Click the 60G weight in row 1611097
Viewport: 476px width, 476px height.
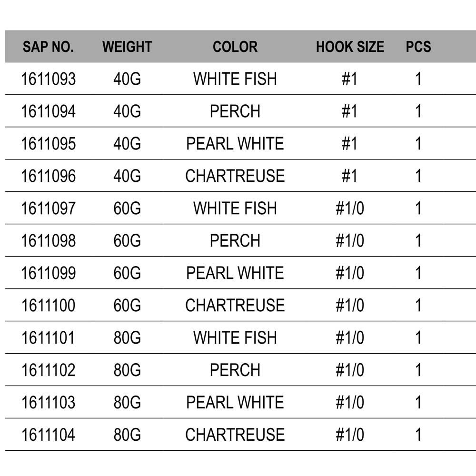coord(127,208)
